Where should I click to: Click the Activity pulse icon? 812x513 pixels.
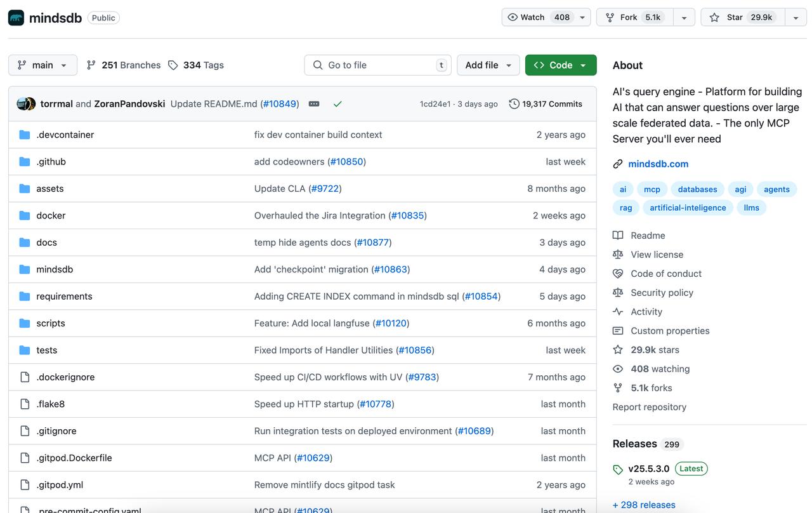coord(618,312)
